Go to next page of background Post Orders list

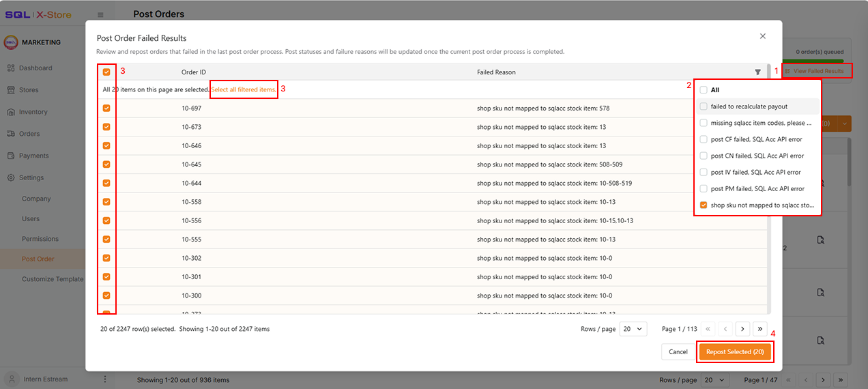tap(824, 380)
